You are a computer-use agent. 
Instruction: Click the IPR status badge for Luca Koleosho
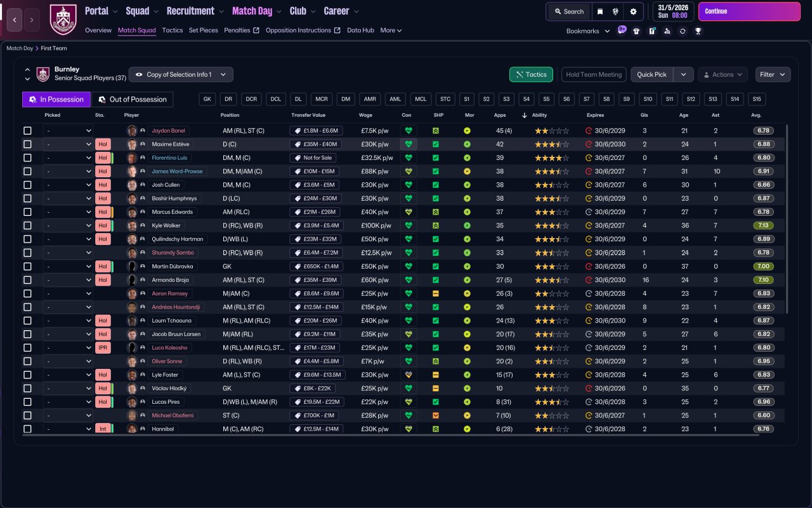click(x=103, y=348)
